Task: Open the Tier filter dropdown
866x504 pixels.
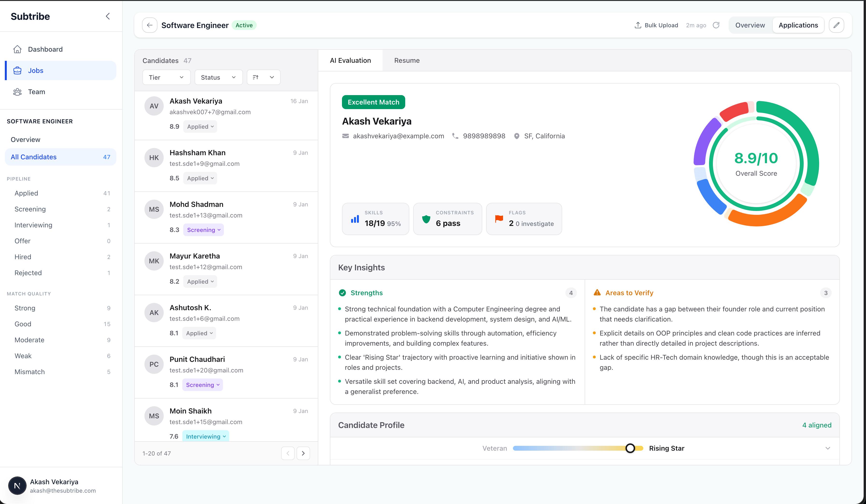Action: pyautogui.click(x=166, y=77)
